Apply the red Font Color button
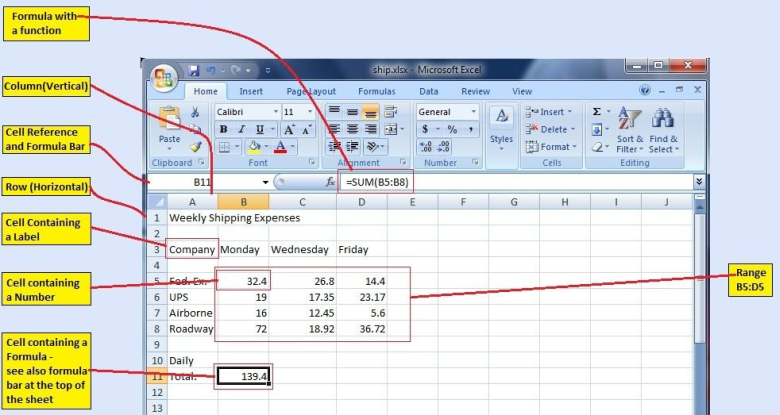Screen dimensions: 780x415 (281, 147)
